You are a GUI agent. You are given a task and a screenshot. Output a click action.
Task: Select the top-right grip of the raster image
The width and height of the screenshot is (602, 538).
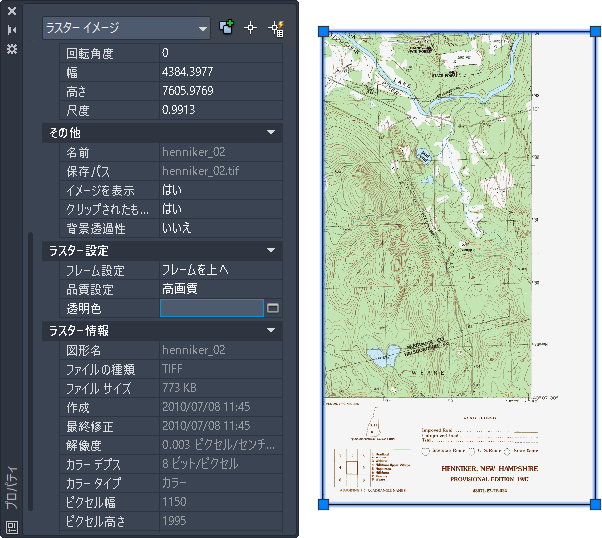click(x=596, y=31)
